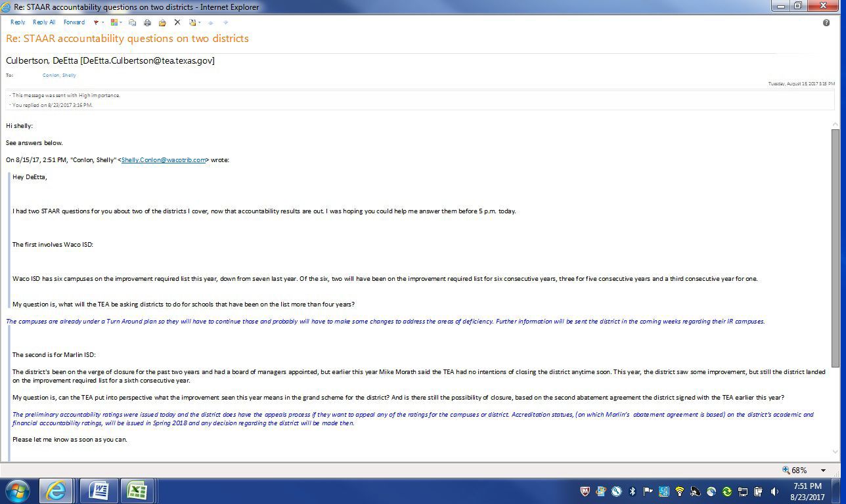Click the 'Hi shelly:' greeting line
This screenshot has height=504, width=846.
click(19, 126)
